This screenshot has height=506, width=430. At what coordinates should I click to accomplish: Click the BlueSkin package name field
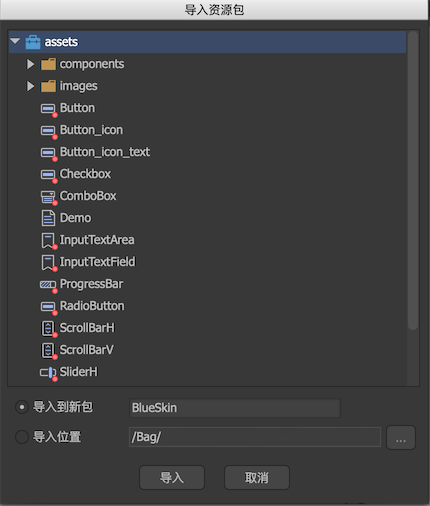pyautogui.click(x=235, y=408)
